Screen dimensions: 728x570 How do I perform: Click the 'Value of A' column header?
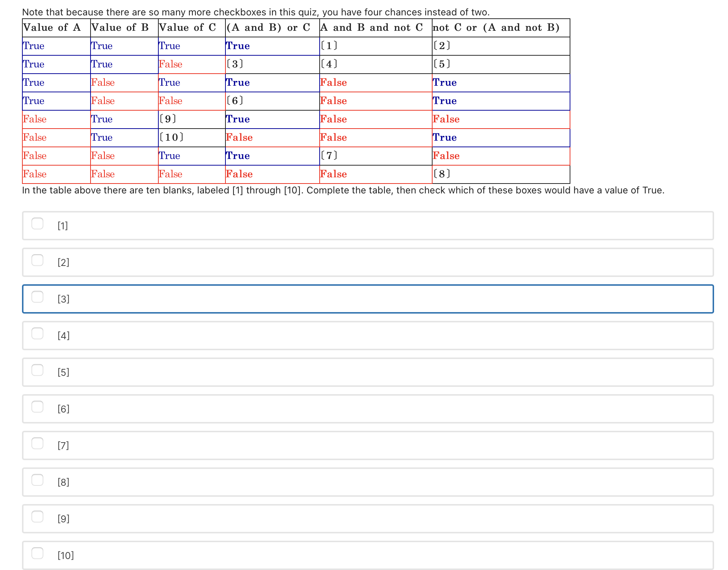pos(52,28)
